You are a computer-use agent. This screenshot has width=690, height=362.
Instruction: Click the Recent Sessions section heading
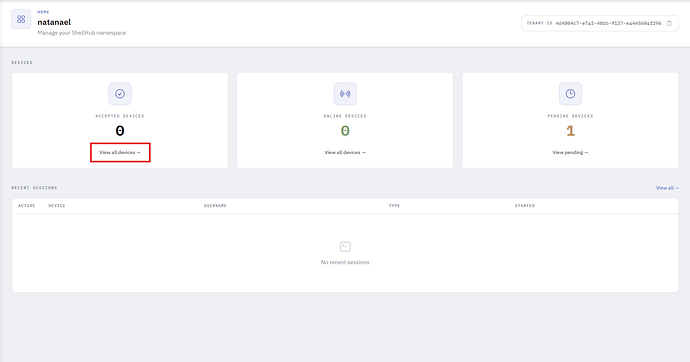pyautogui.click(x=34, y=188)
